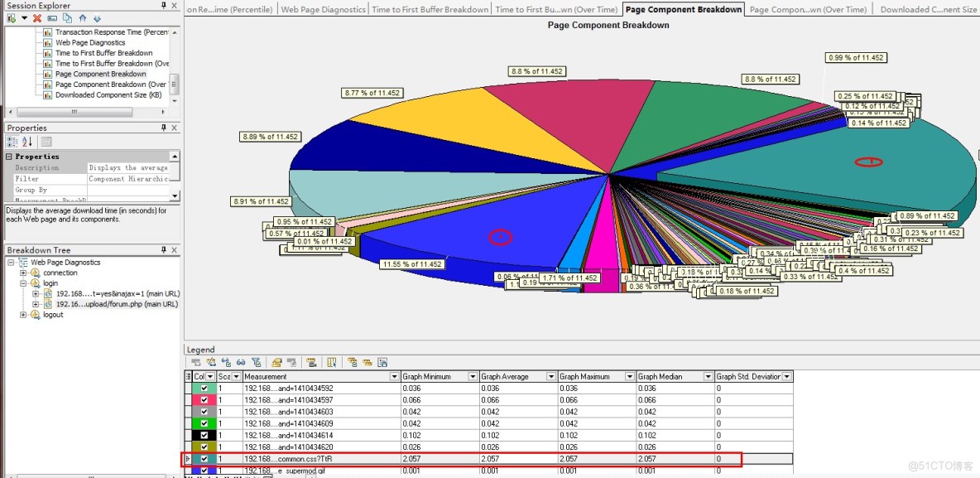
Task: Open the Time to First Buffer Breakdown tab
Action: (x=430, y=10)
